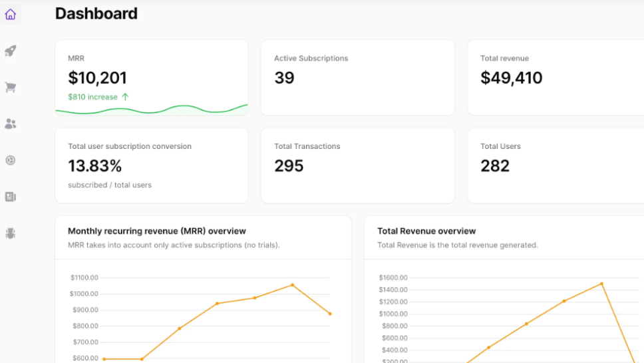Click the green increase arrow icon
The height and width of the screenshot is (363, 644).
coord(125,97)
